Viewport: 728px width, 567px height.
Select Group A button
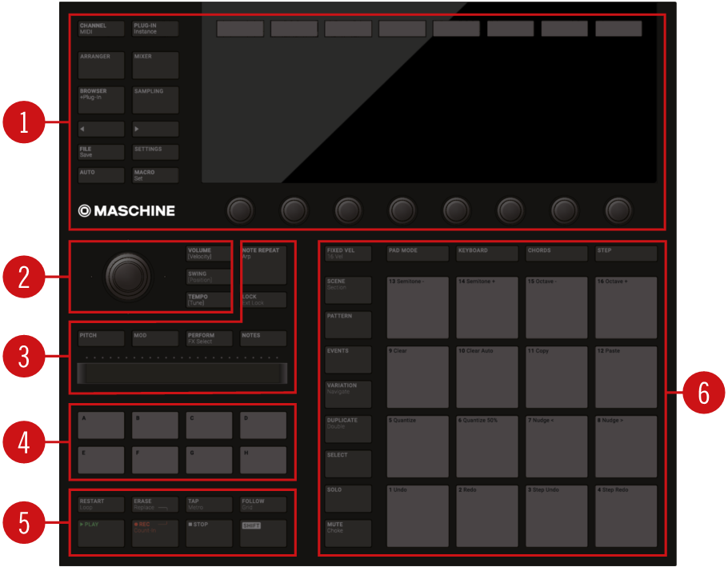click(x=101, y=425)
